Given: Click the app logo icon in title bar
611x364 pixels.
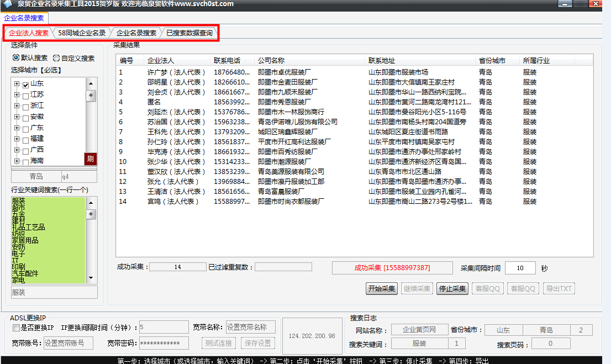Looking at the screenshot, I should coord(7,4).
